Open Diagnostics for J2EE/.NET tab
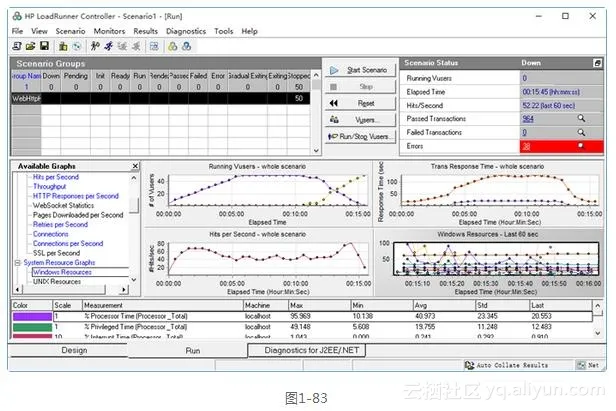616x411 pixels. [307, 350]
